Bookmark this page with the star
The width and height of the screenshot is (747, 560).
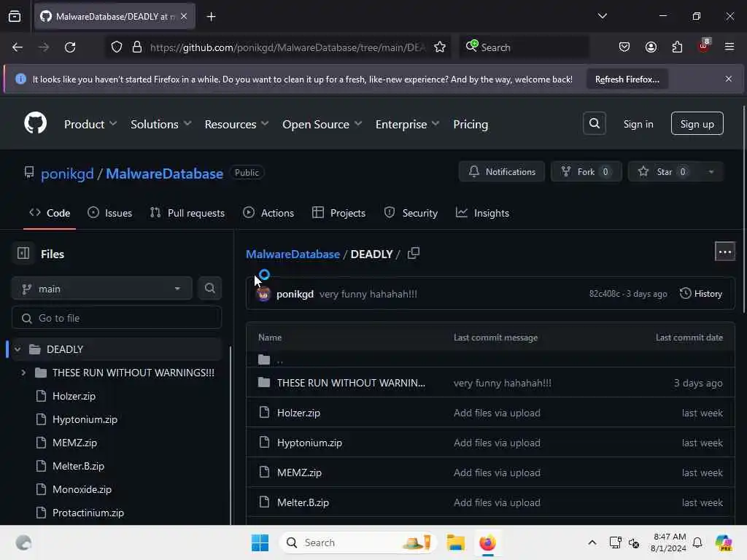[440, 47]
